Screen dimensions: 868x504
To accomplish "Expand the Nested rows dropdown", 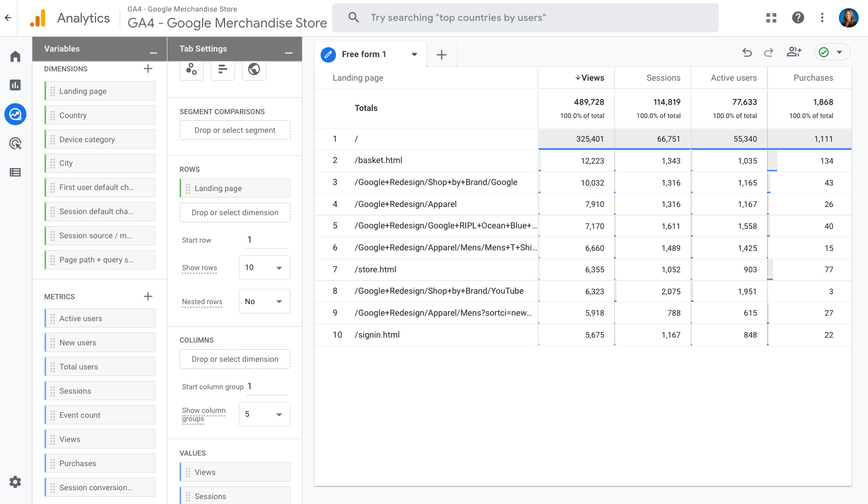I will [x=264, y=301].
